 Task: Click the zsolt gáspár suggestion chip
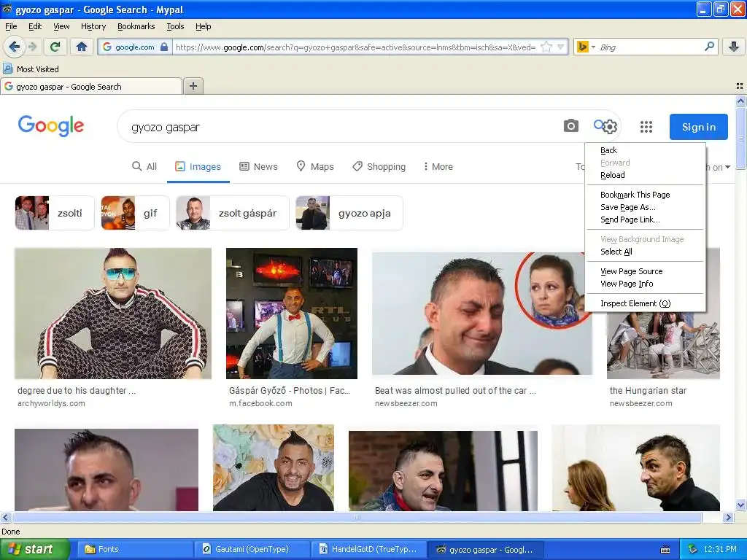pos(233,213)
